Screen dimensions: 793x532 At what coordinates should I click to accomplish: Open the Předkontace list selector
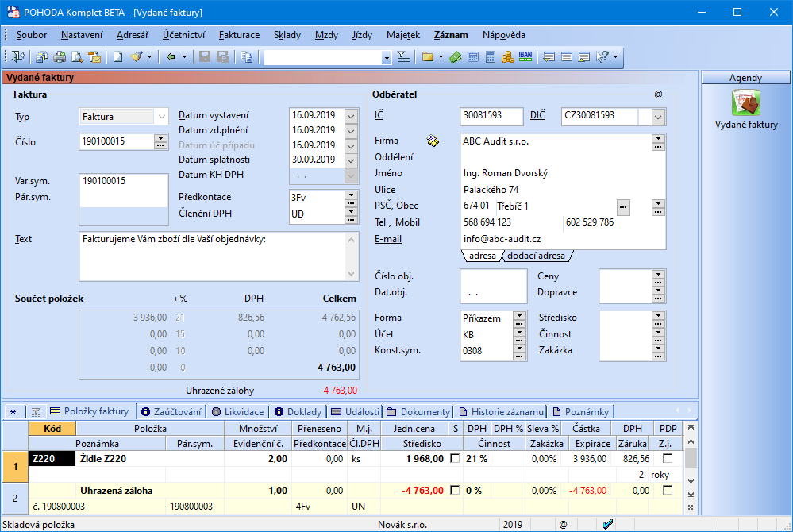pyautogui.click(x=351, y=195)
